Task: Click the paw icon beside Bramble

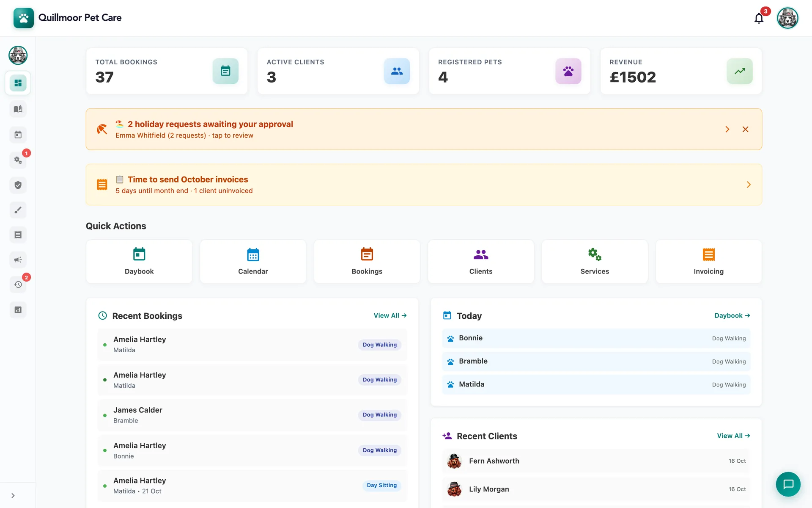Action: coord(450,362)
